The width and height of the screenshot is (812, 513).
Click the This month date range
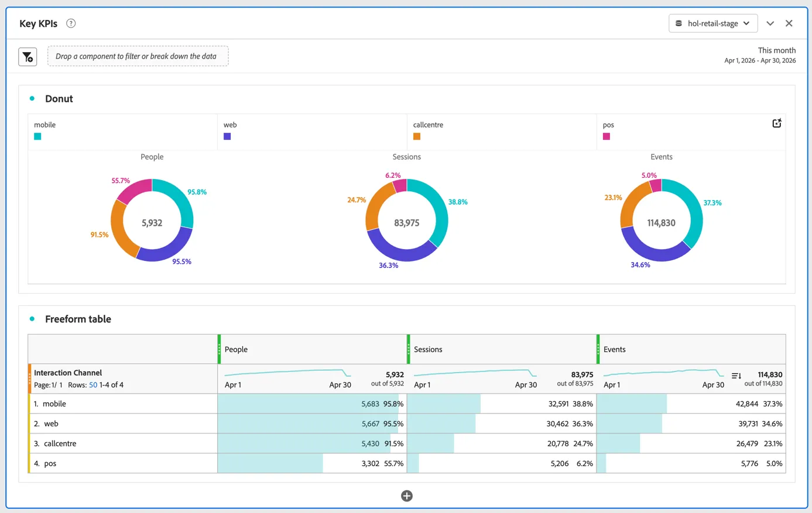(760, 55)
